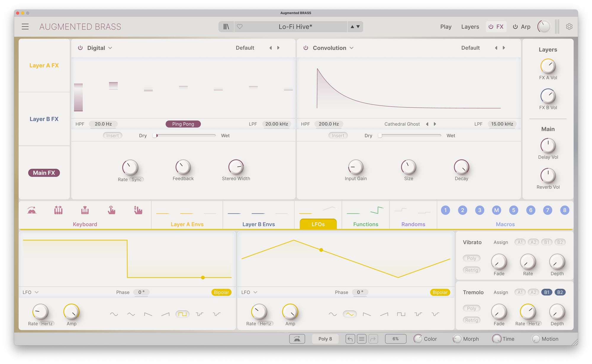
Task: Click the left LFO Phase value field
Action: [x=141, y=292]
